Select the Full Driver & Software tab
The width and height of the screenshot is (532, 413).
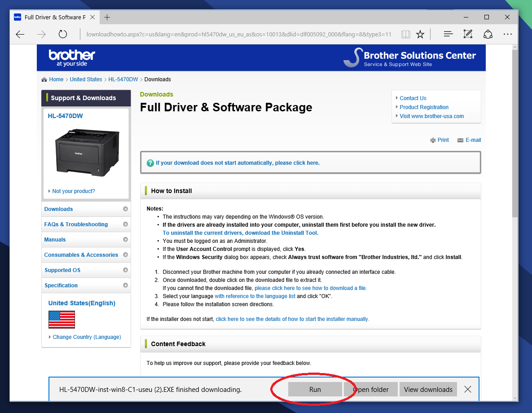54,18
